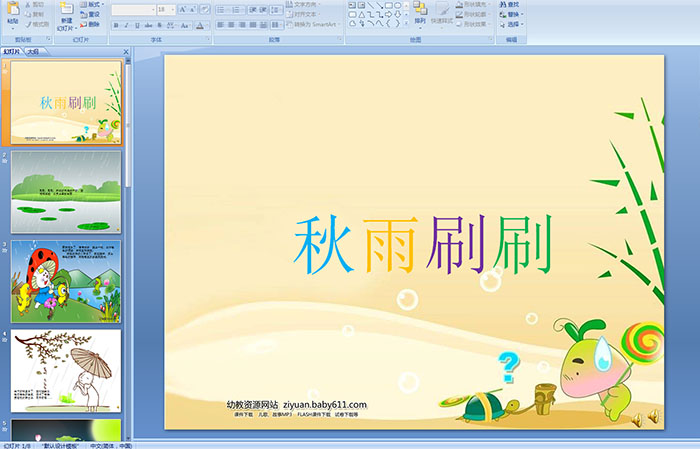This screenshot has height=449, width=700.
Task: Click the Align Text (对齐文本) button
Action: 303,14
